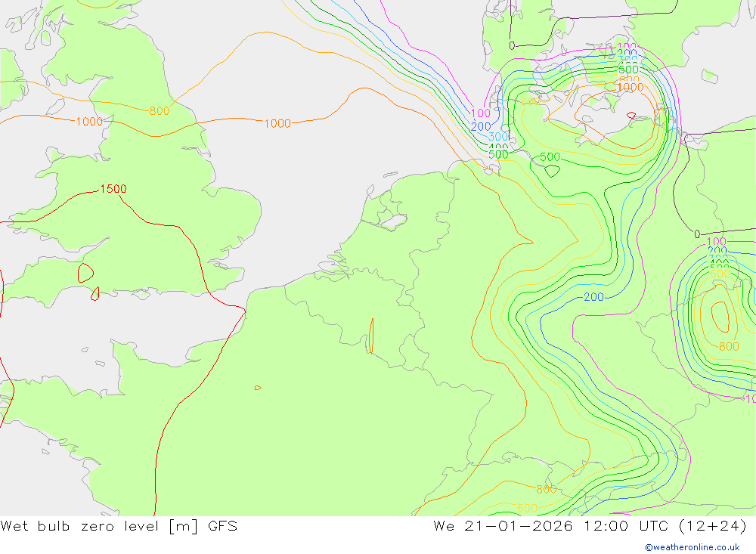Click the blue '200' label above the cyan '300'
The image size is (756, 554).
click(481, 126)
